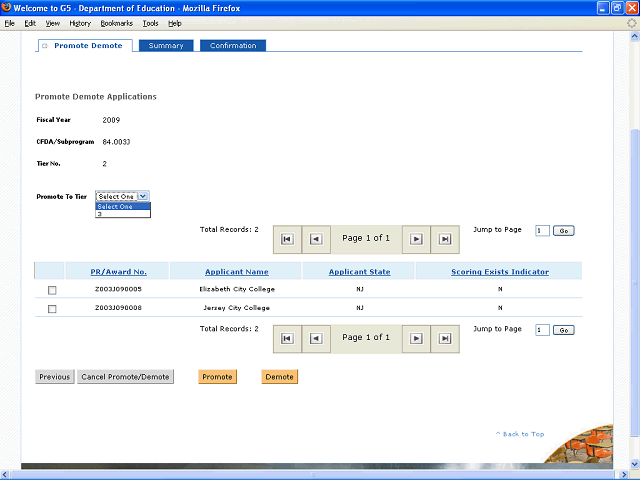This screenshot has height=480, width=640.
Task: Go to next page in bottom pager
Action: tap(416, 338)
